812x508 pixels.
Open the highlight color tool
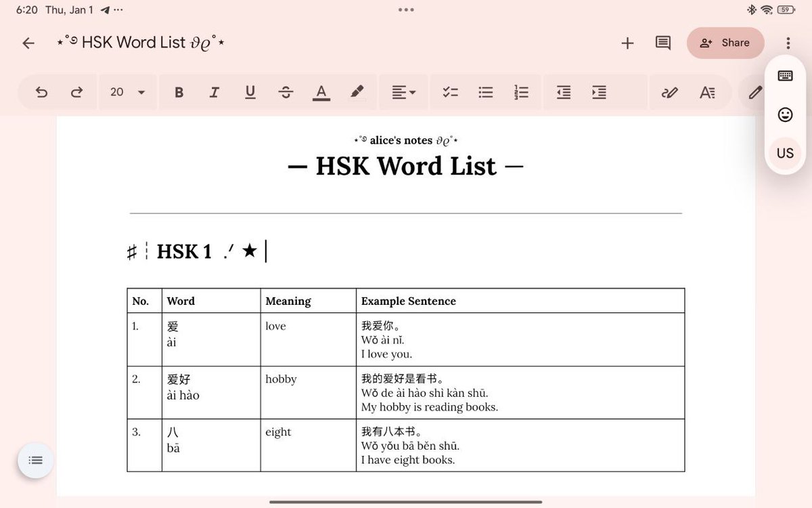(357, 92)
